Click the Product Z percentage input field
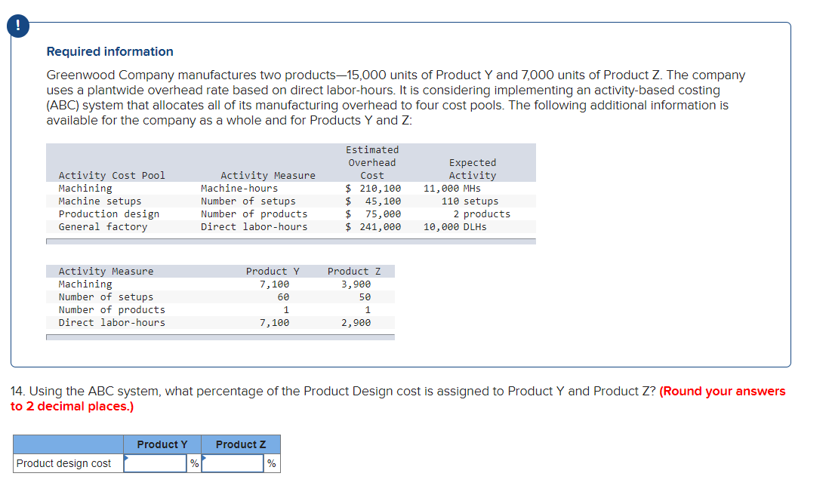 pyautogui.click(x=233, y=463)
